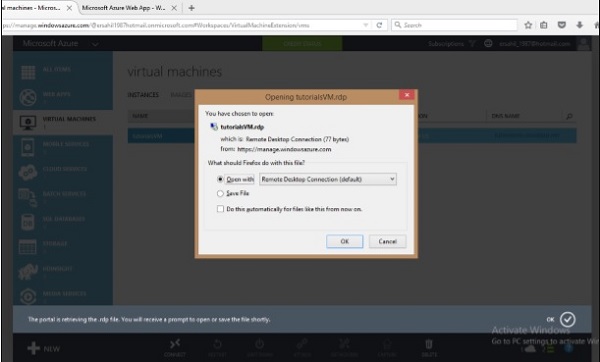The image size is (600, 362).
Task: Click OK in the Opening tutorialsVM.rdp dialog
Action: [x=344, y=241]
